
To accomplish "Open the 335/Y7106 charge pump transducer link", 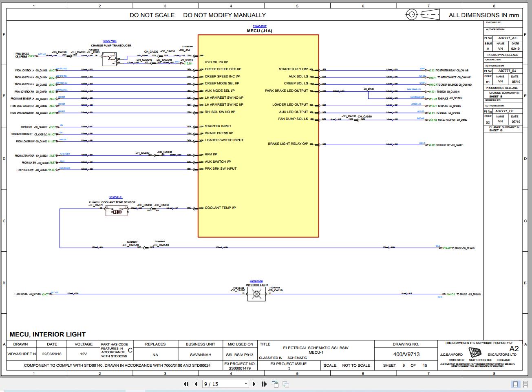I will 110,41.
